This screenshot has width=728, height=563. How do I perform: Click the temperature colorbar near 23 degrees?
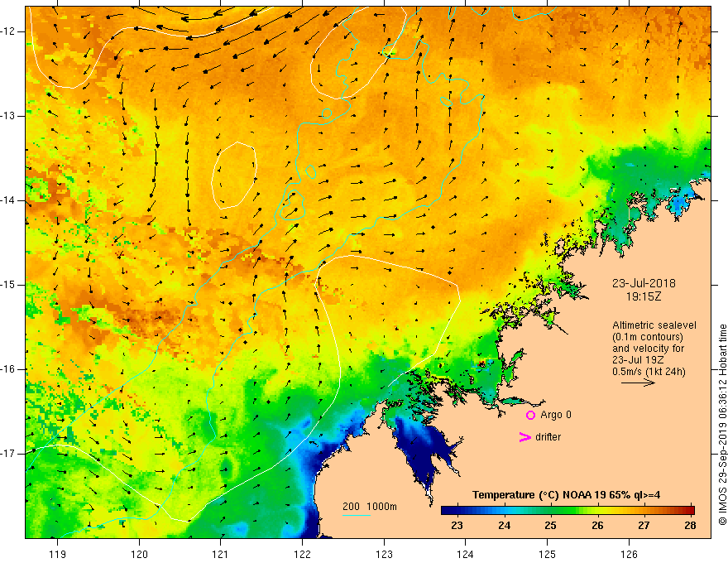pos(457,510)
